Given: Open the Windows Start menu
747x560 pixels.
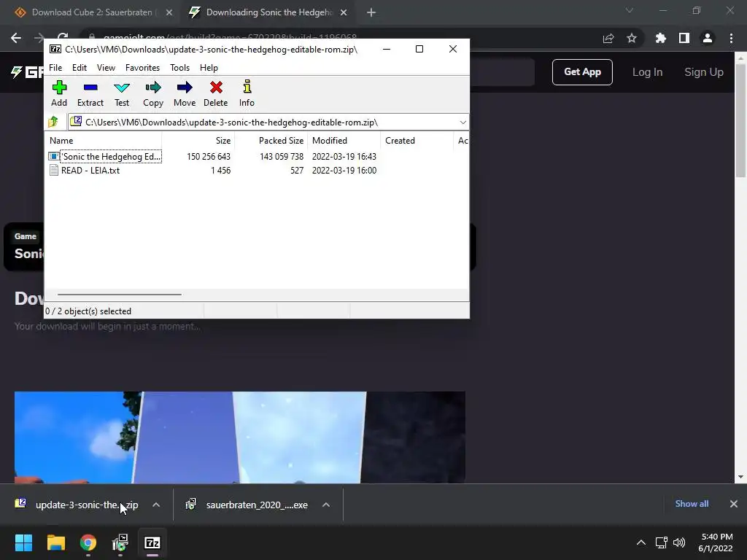Looking at the screenshot, I should 23,542.
